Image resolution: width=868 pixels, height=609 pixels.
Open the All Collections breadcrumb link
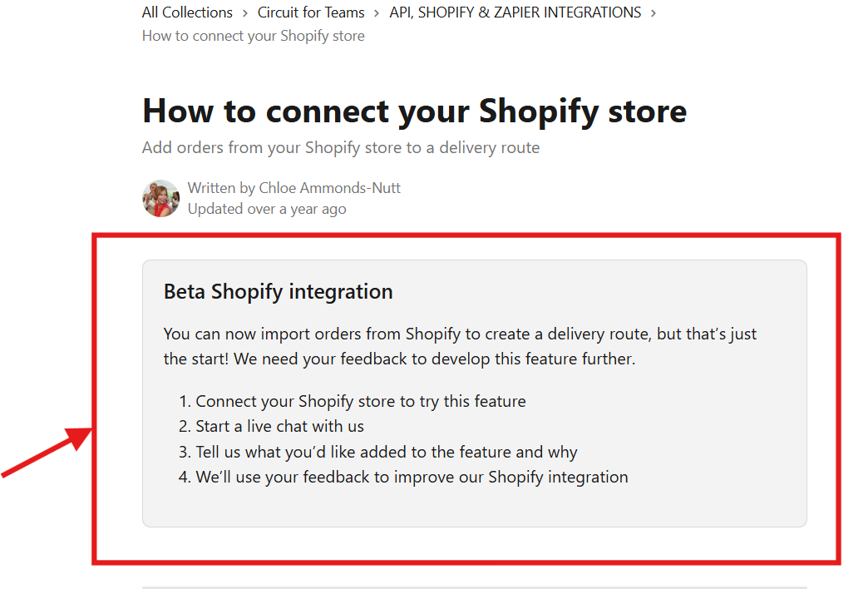187,12
